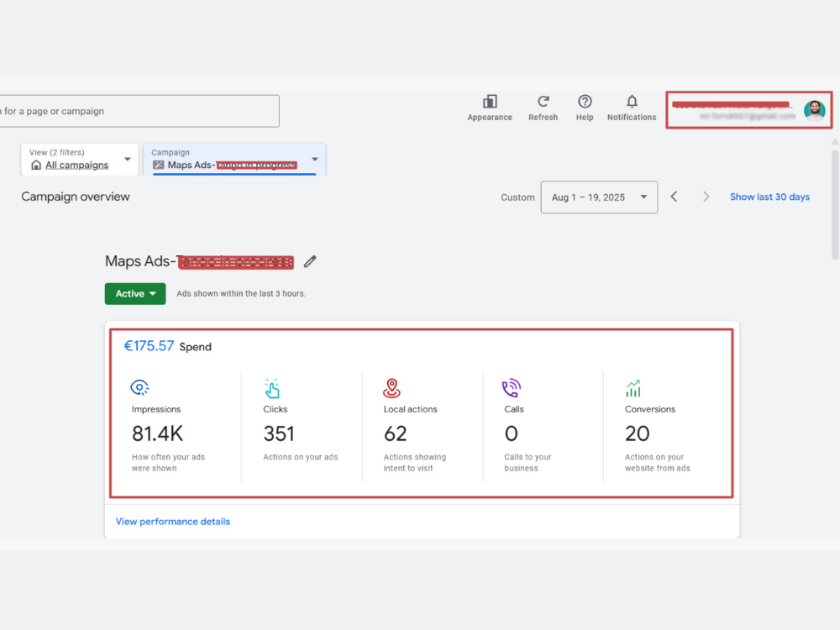Image resolution: width=840 pixels, height=630 pixels.
Task: Open View performance details link
Action: click(172, 522)
